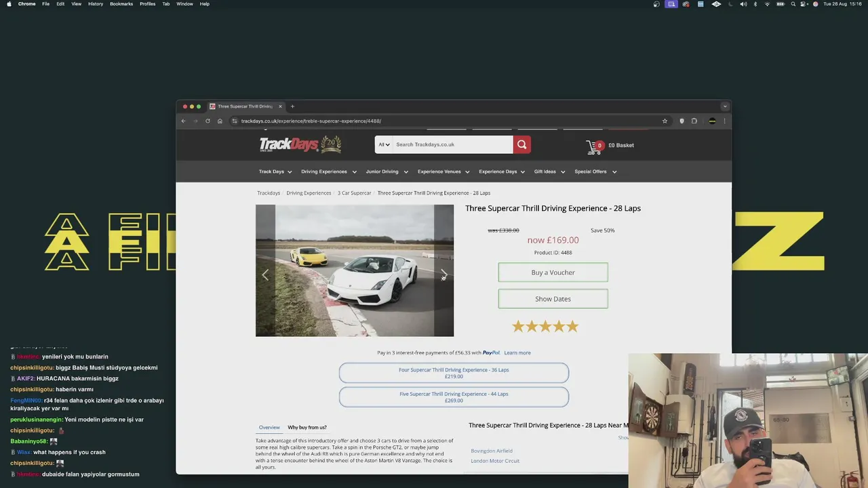Reload the TrackDays page
The image size is (868, 488).
[208, 121]
